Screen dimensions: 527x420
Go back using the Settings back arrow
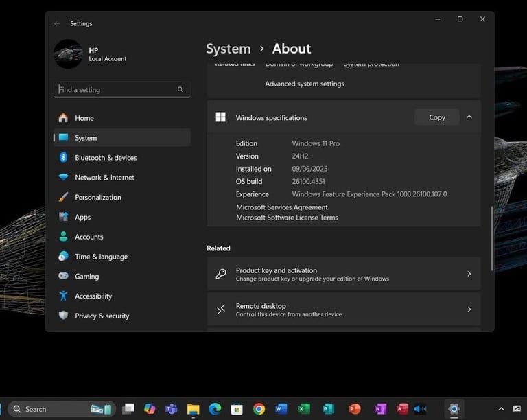pyautogui.click(x=57, y=23)
